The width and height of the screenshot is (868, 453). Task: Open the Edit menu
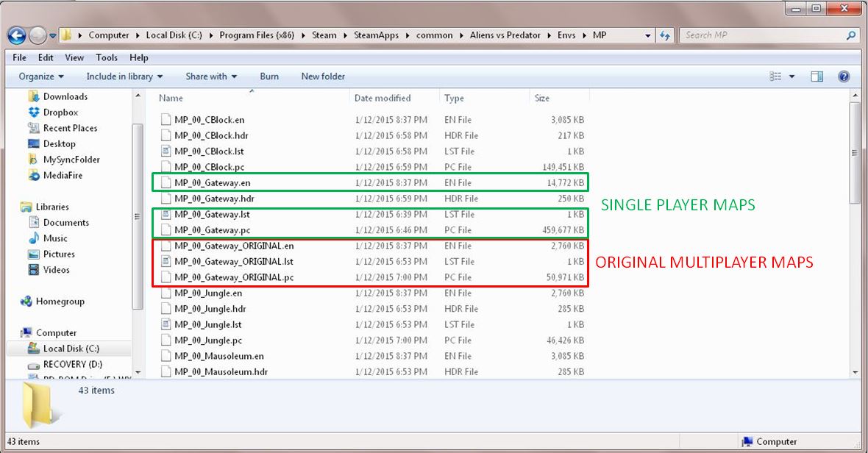(46, 57)
